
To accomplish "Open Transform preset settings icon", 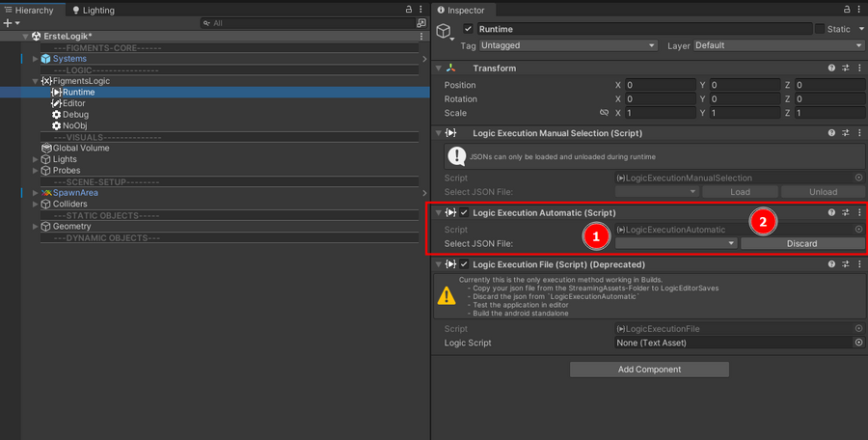I will coord(845,69).
